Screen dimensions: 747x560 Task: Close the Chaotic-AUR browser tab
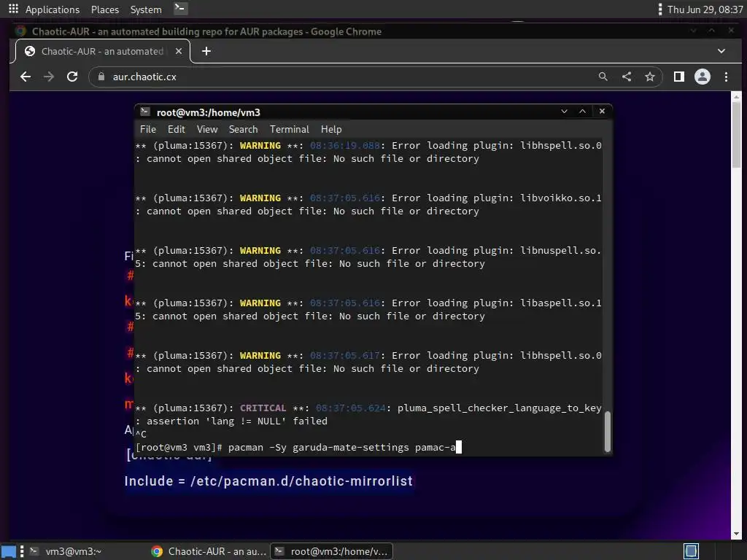(x=179, y=51)
